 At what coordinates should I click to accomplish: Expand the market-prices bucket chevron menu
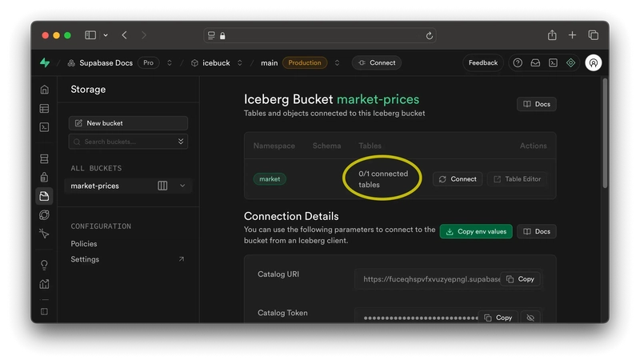(x=182, y=186)
